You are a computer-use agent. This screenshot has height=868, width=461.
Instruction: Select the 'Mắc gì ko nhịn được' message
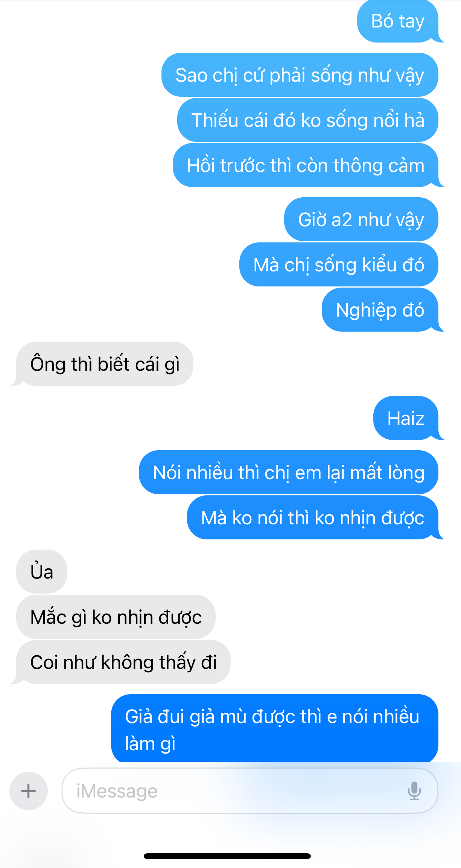click(116, 617)
